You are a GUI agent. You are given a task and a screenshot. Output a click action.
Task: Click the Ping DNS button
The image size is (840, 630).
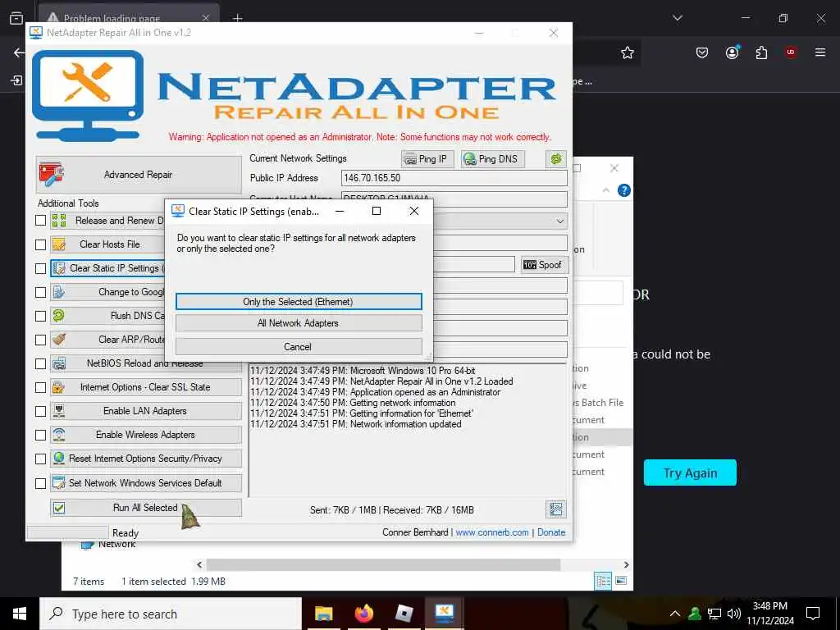pos(492,158)
